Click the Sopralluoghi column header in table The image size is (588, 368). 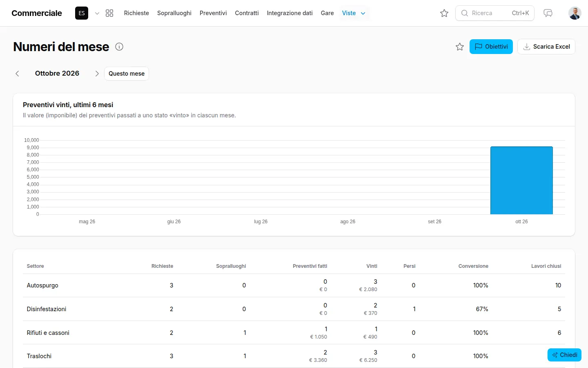(x=231, y=266)
